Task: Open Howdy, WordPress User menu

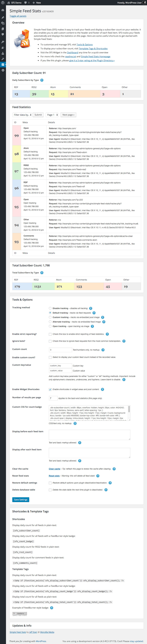Action: [x=131, y=3]
